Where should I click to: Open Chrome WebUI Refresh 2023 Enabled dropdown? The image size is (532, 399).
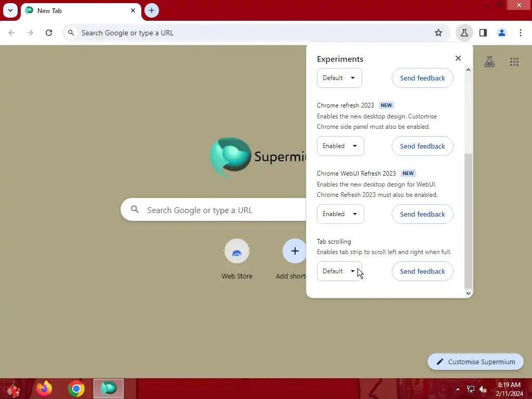(340, 214)
